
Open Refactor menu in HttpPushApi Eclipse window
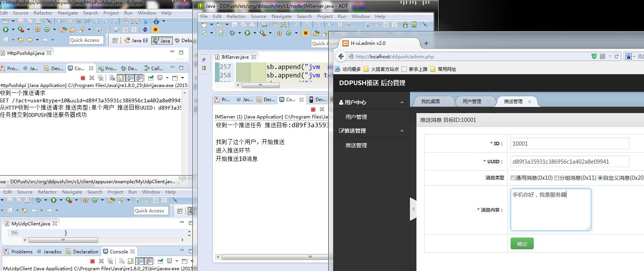click(x=43, y=13)
